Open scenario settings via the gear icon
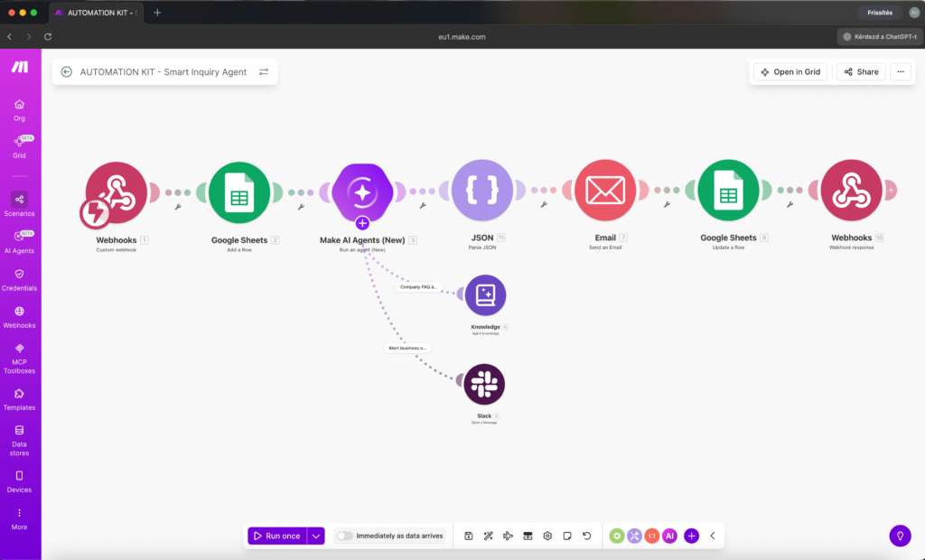Viewport: 925px width, 560px height. click(x=547, y=536)
